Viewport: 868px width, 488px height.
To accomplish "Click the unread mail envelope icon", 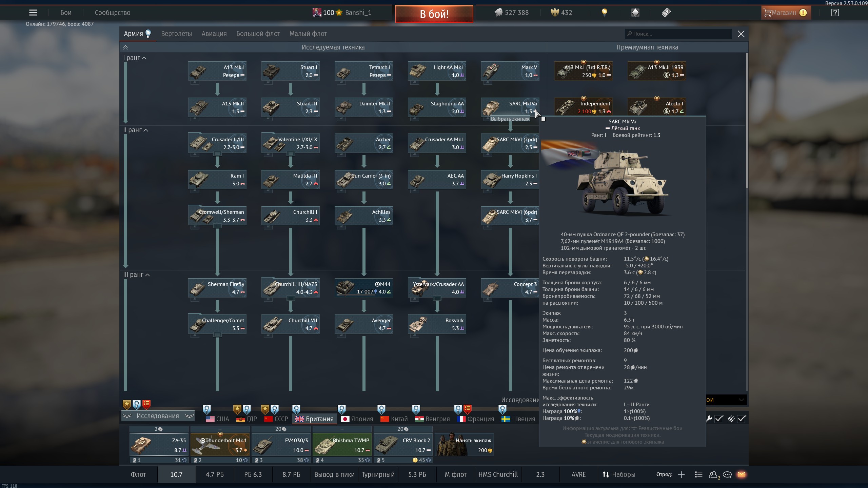I will coord(741,474).
